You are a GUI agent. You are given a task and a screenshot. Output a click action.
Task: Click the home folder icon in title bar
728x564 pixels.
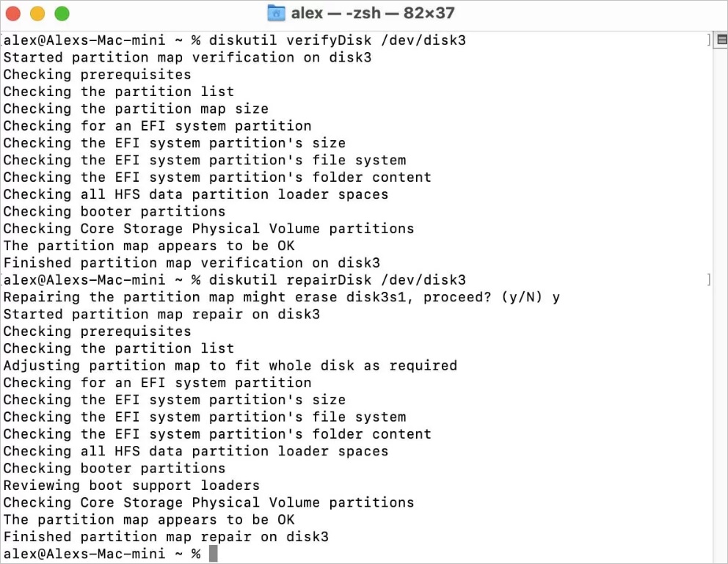click(276, 13)
